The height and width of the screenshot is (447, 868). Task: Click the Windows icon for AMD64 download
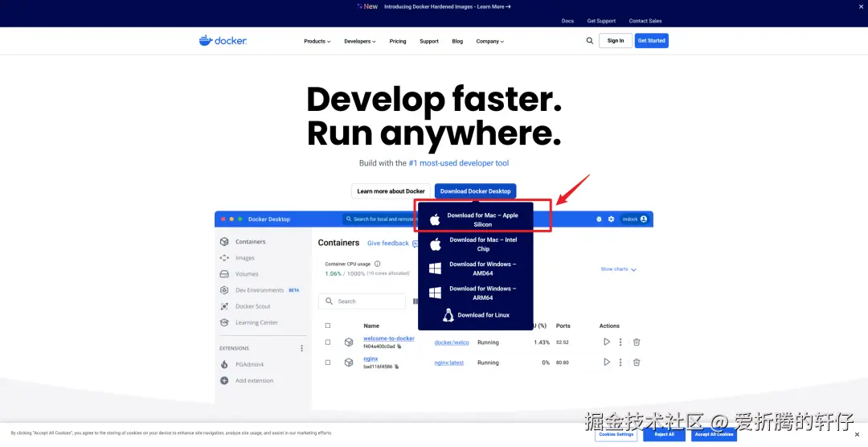click(435, 269)
